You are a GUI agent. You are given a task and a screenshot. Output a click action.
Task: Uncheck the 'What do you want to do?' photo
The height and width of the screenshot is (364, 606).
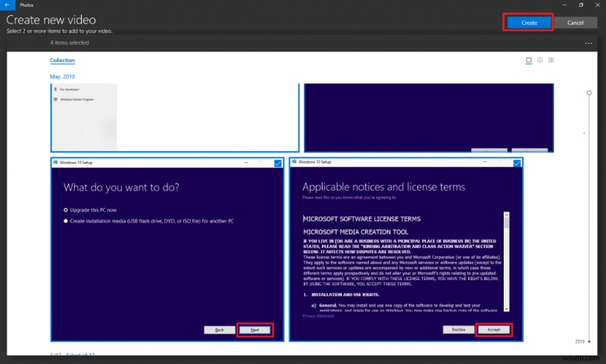(x=277, y=163)
